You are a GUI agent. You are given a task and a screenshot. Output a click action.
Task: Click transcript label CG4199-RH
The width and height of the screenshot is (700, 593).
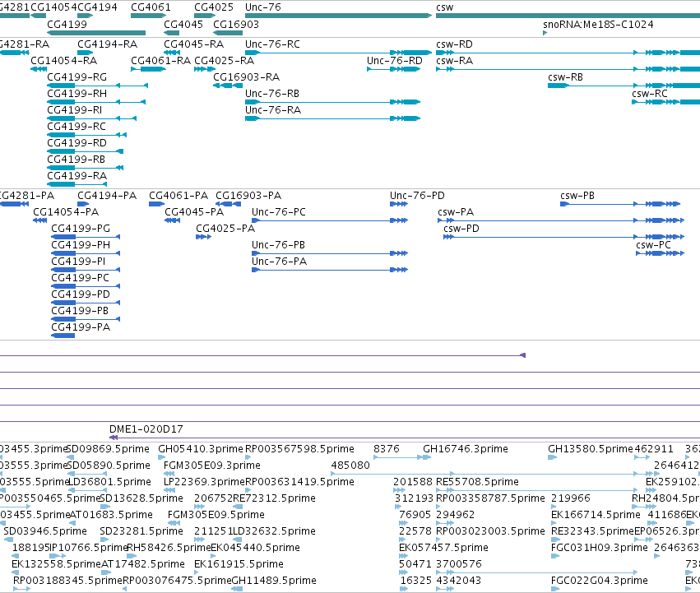(x=77, y=94)
